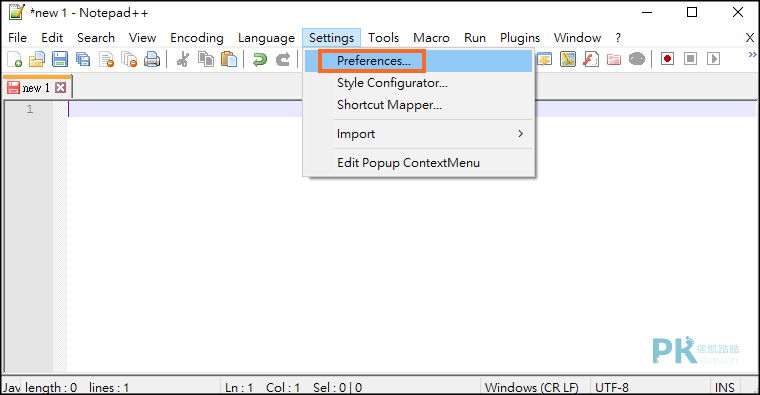The image size is (760, 395).
Task: Click 'lines : 1' in status bar
Action: coord(109,388)
